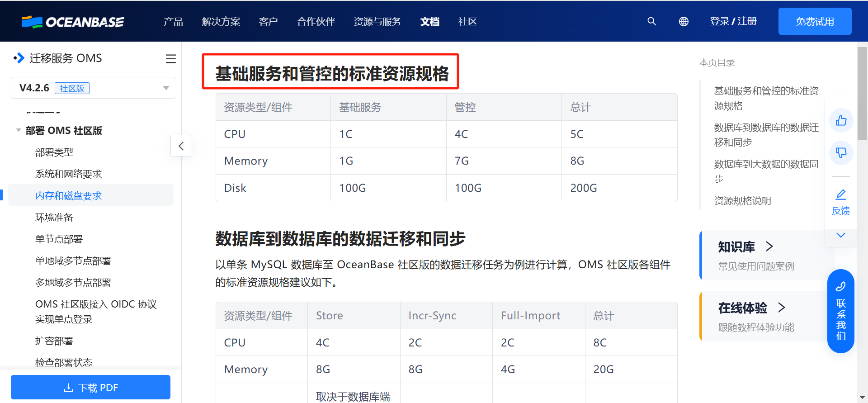Click the thumbs-down dislike icon
Image resolution: width=868 pixels, height=403 pixels.
coord(841,152)
